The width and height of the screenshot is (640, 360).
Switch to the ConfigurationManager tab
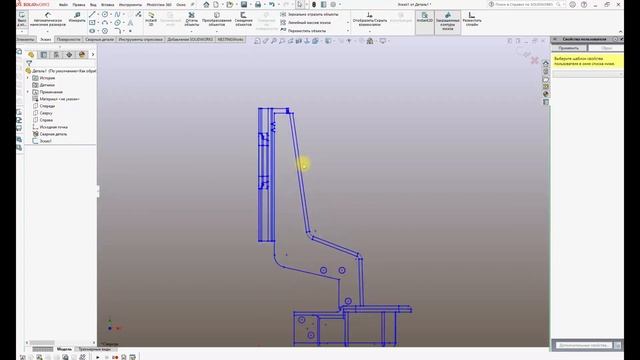[x=56, y=54]
